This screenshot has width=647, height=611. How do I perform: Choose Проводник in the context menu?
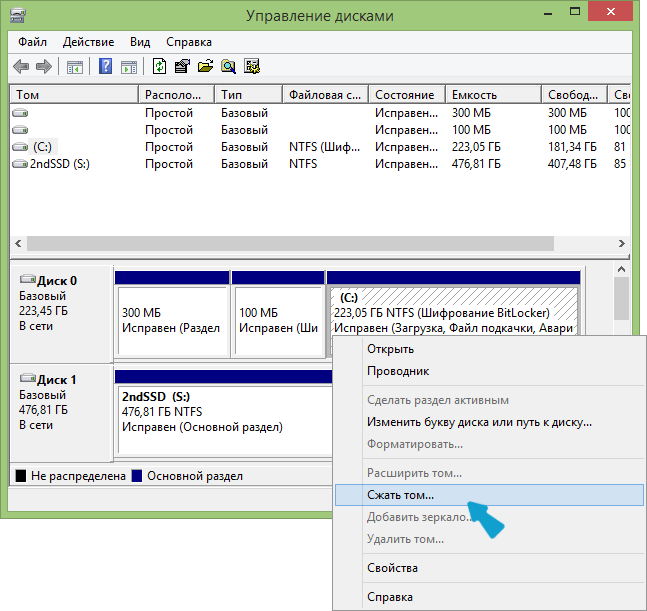point(489,371)
